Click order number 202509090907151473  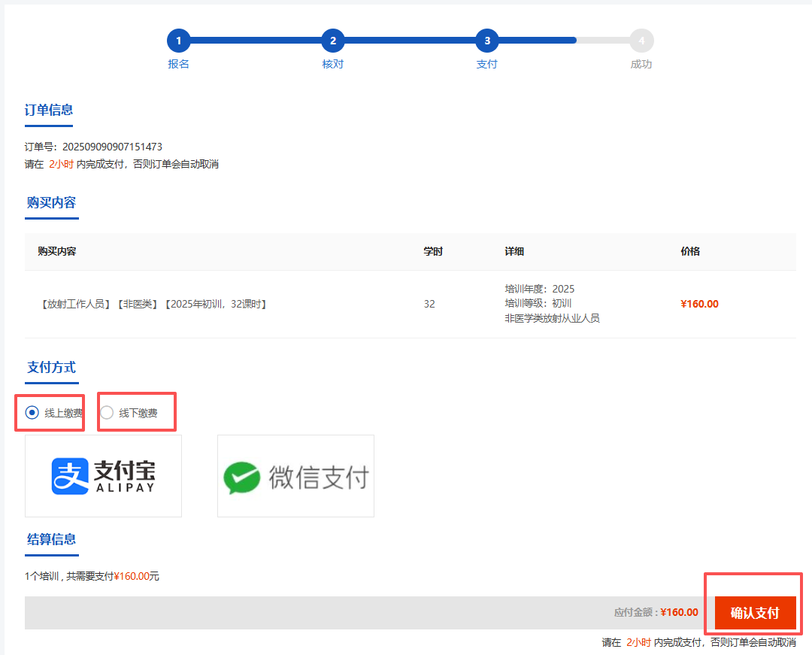(x=112, y=147)
